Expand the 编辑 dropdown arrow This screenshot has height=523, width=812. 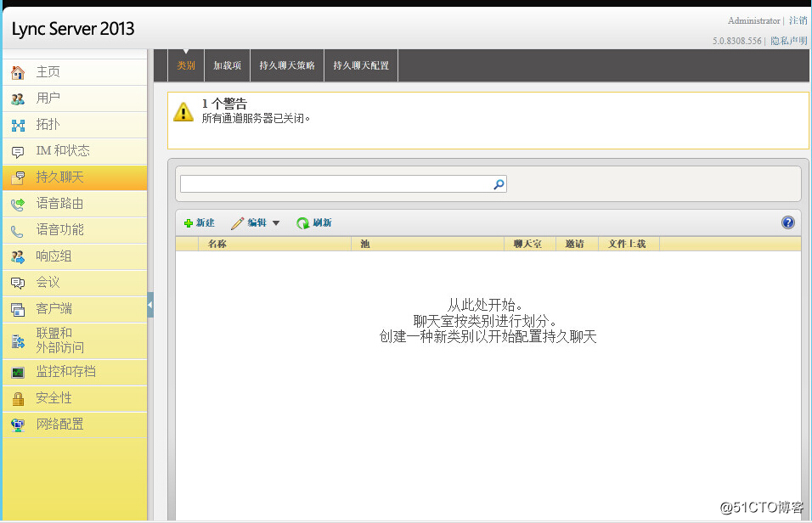point(276,223)
